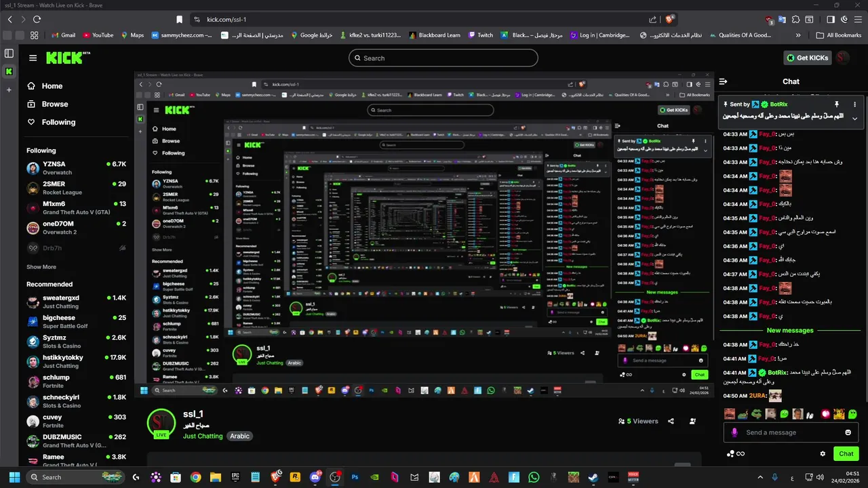Open DUBZMUSIC recommended channel
The width and height of the screenshot is (868, 488).
[x=77, y=441]
